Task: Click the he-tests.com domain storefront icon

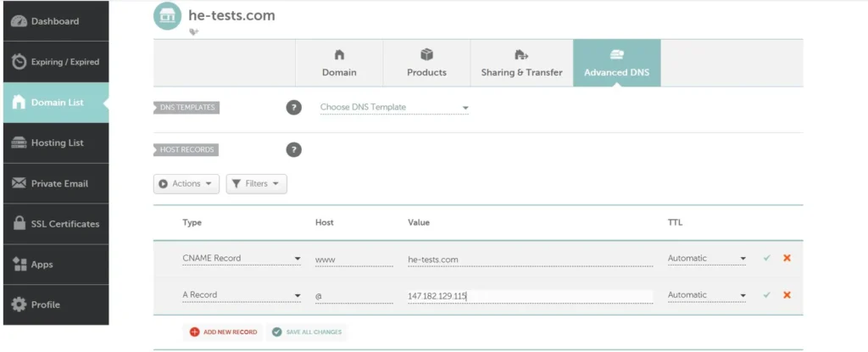Action: (x=167, y=16)
